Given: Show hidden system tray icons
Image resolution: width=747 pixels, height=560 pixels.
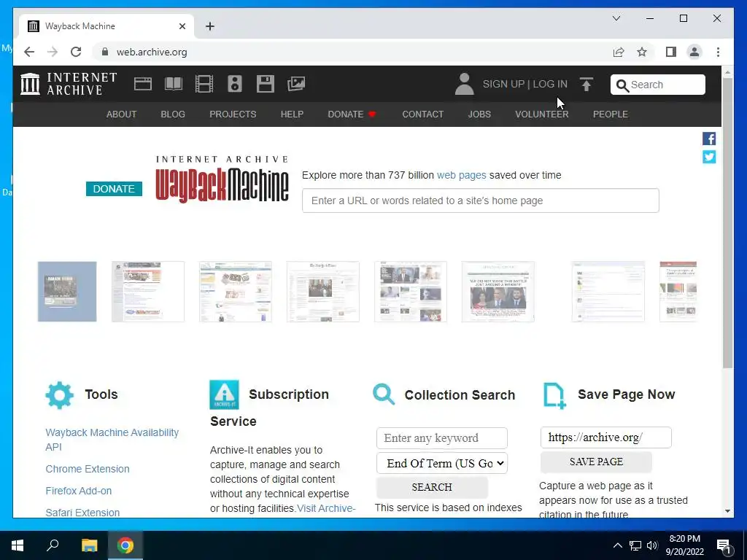Looking at the screenshot, I should (617, 545).
